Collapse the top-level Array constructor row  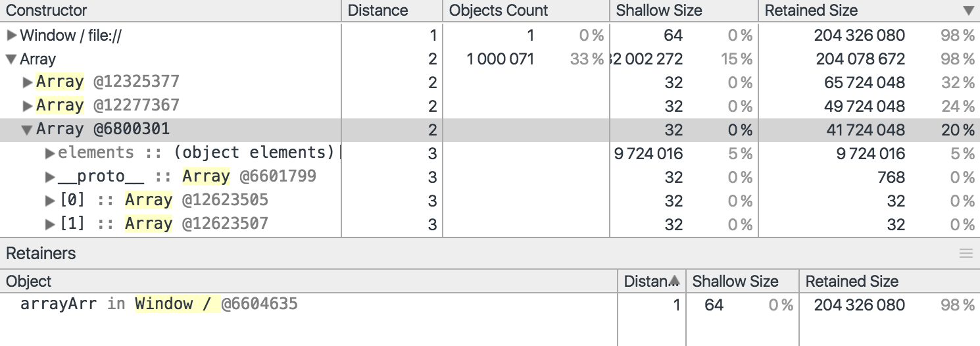point(11,59)
